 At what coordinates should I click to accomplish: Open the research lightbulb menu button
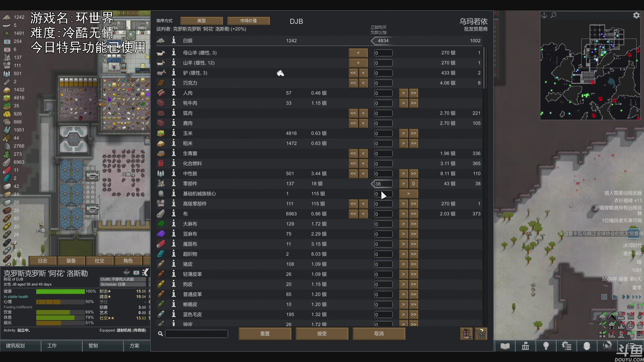(x=546, y=346)
